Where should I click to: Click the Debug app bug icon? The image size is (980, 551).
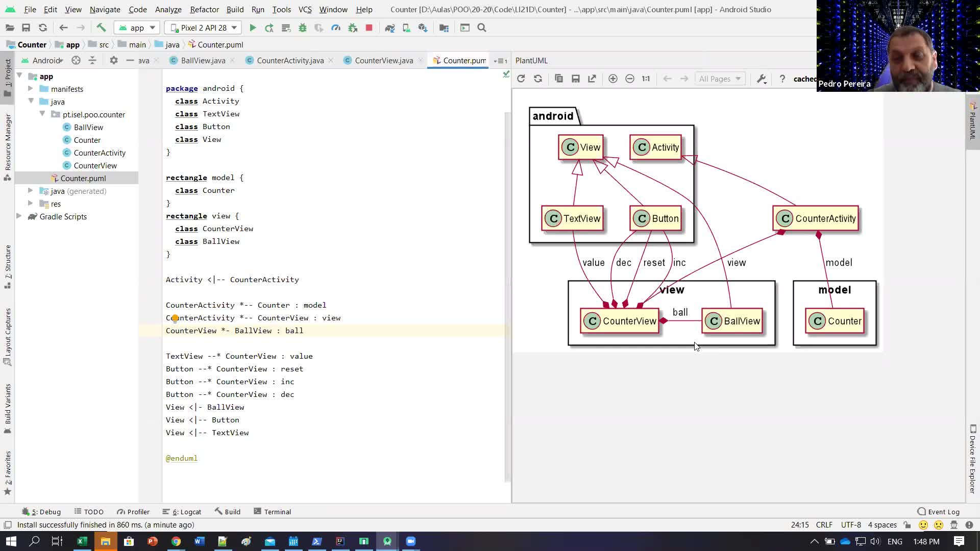pyautogui.click(x=303, y=28)
